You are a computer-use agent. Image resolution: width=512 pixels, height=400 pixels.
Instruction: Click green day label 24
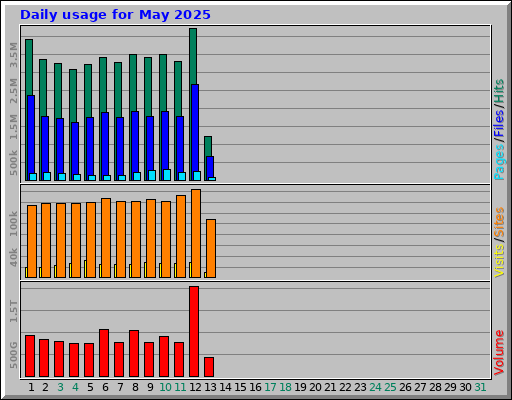[x=375, y=387]
